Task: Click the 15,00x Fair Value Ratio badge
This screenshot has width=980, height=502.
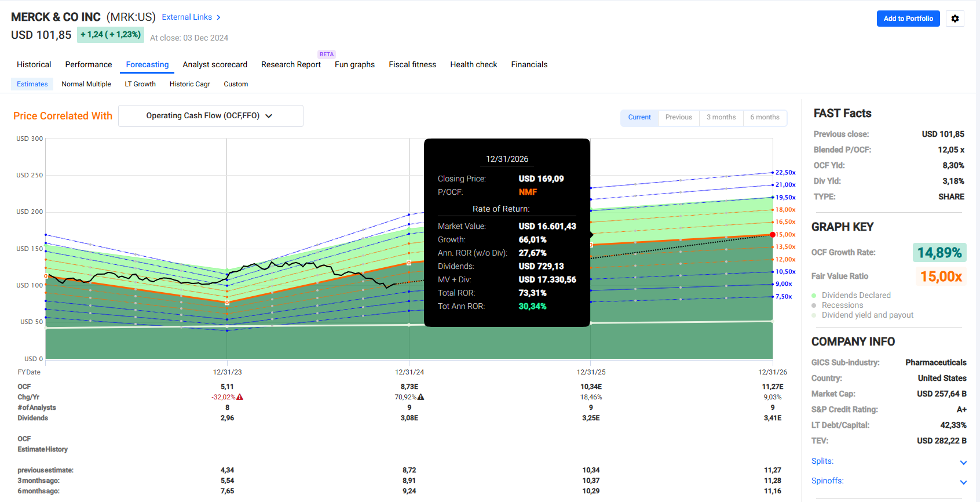Action: (941, 277)
